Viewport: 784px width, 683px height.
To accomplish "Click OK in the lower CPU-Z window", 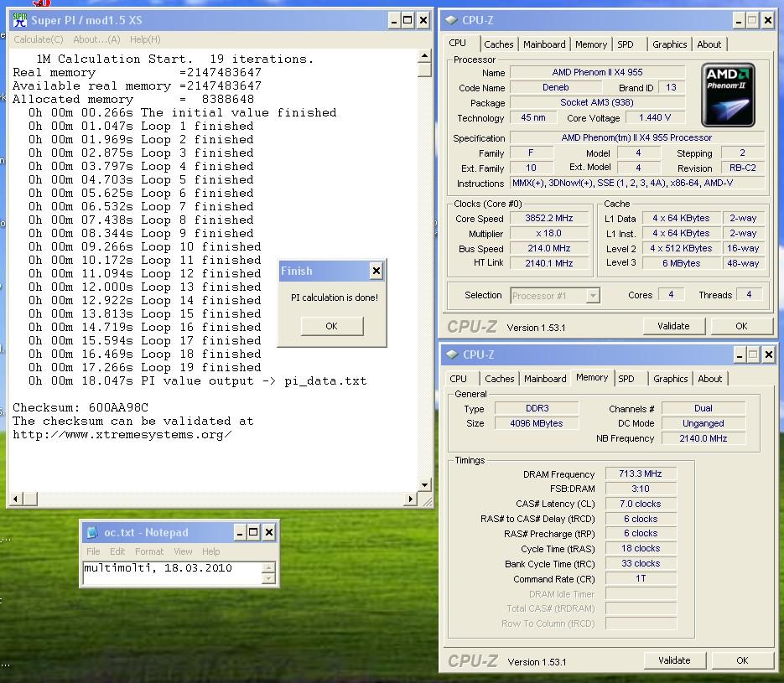I will tap(743, 660).
